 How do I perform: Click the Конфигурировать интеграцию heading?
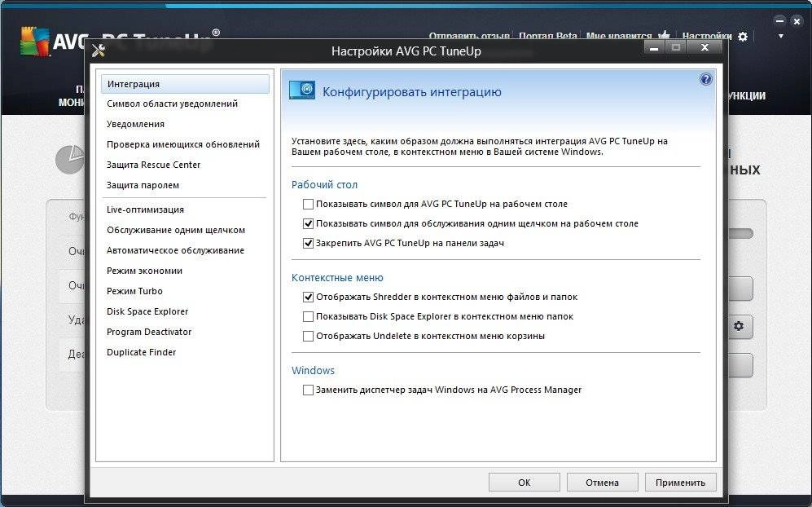[x=411, y=92]
